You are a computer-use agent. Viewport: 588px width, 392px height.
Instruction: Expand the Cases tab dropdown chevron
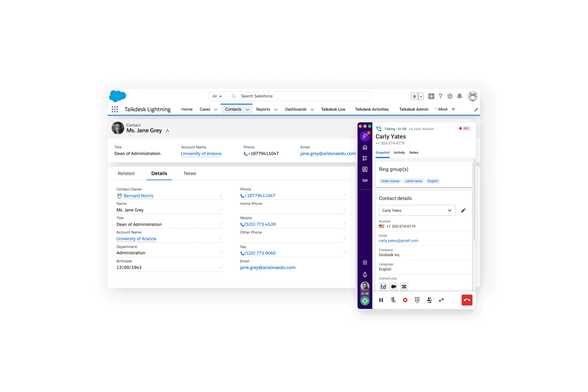pyautogui.click(x=216, y=109)
